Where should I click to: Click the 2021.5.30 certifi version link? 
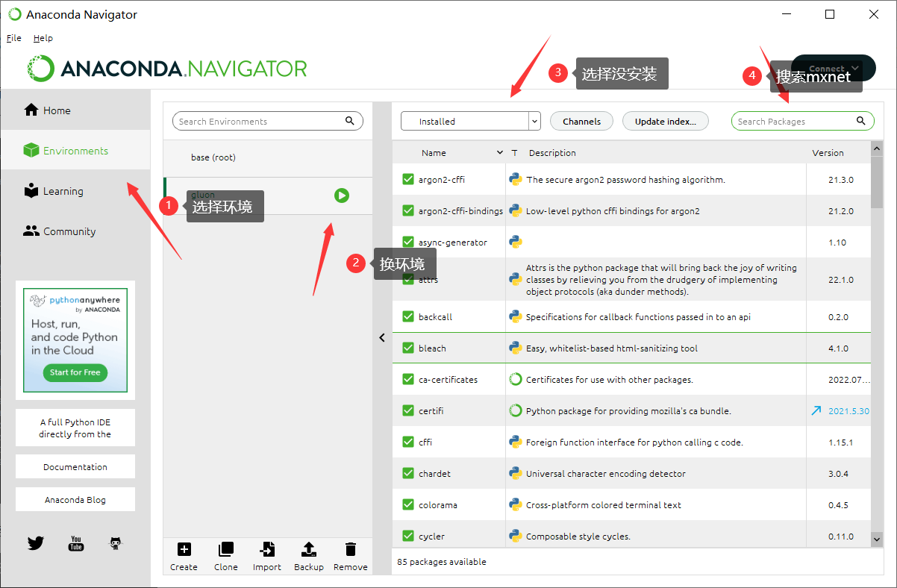[x=848, y=411]
